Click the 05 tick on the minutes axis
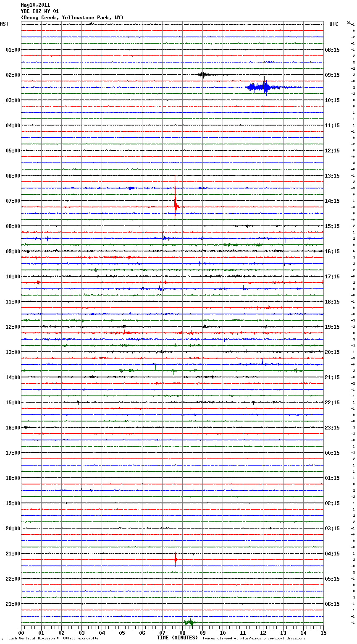Viewport: 357px width, 644px height. [122, 632]
